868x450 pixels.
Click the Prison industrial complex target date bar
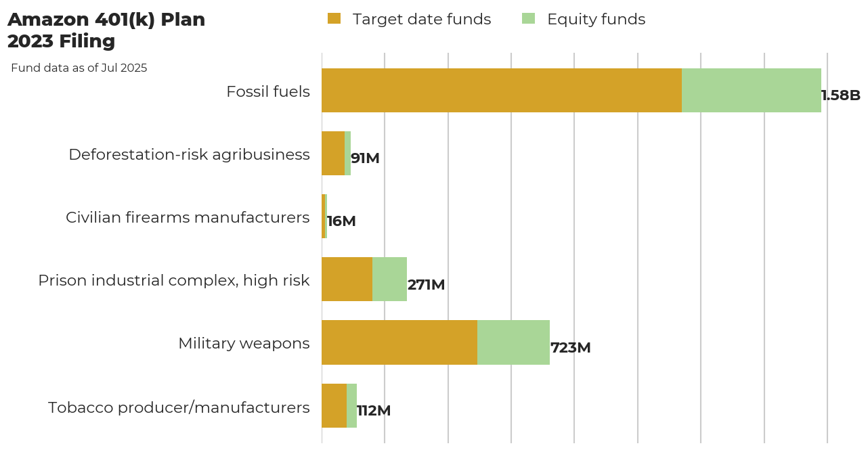(347, 279)
